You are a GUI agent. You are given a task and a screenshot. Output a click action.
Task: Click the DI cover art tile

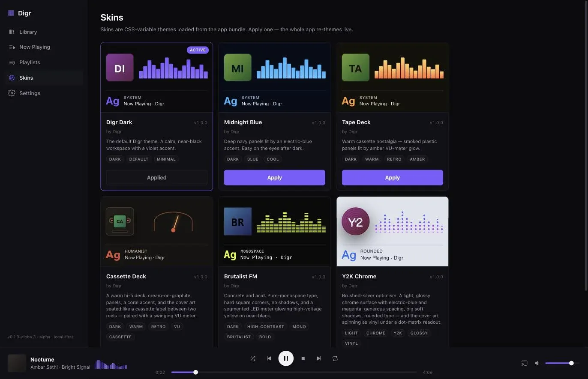120,67
